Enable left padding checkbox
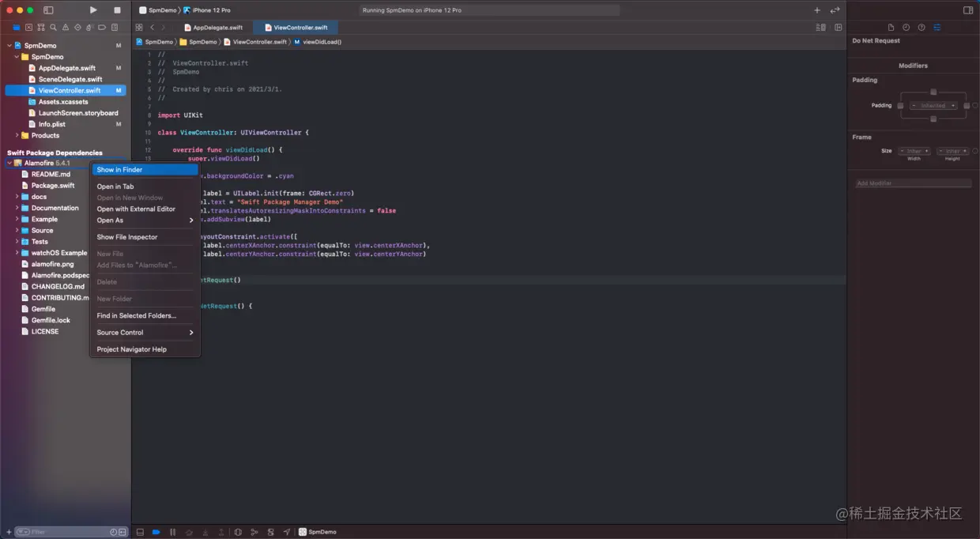The width and height of the screenshot is (980, 539). (900, 105)
